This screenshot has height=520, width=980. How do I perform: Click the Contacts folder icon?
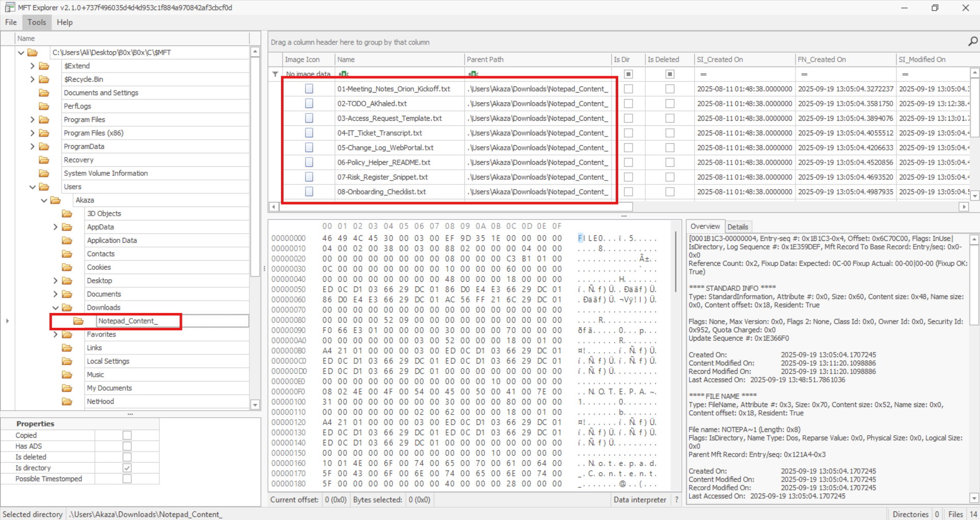pos(67,254)
